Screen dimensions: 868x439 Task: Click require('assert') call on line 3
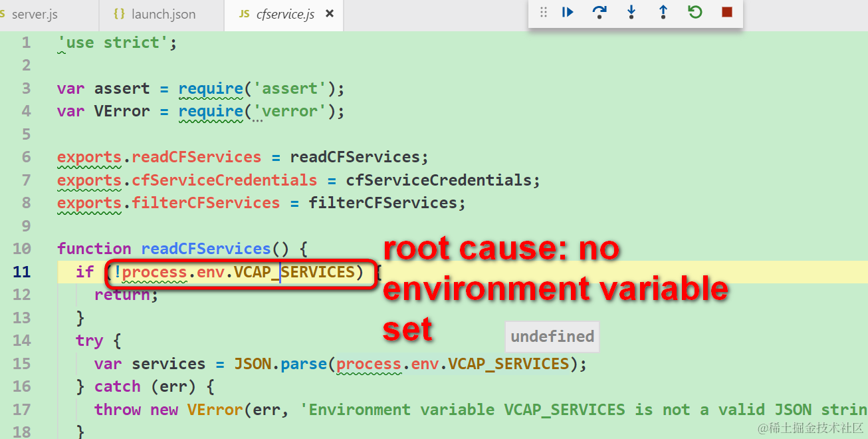coord(257,88)
